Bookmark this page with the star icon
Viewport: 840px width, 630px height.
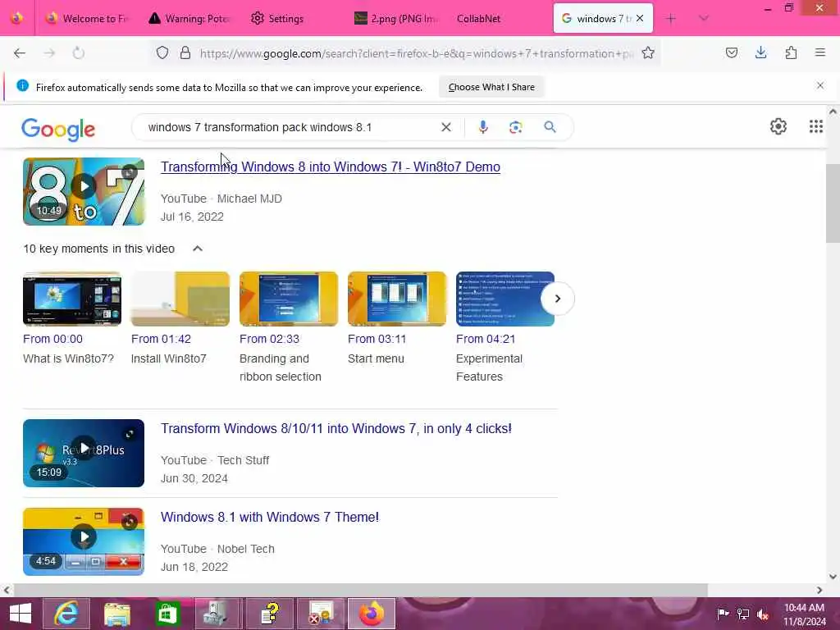[x=648, y=53]
